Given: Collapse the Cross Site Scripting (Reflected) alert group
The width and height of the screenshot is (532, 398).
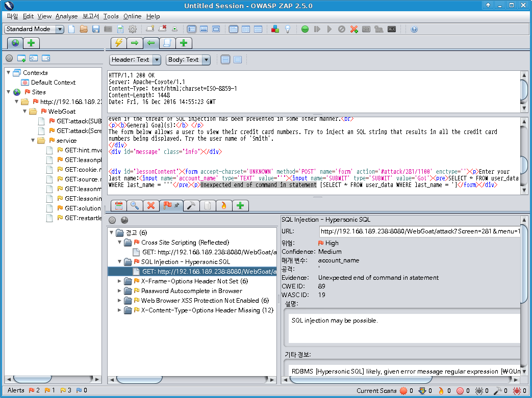Looking at the screenshot, I should click(x=119, y=243).
